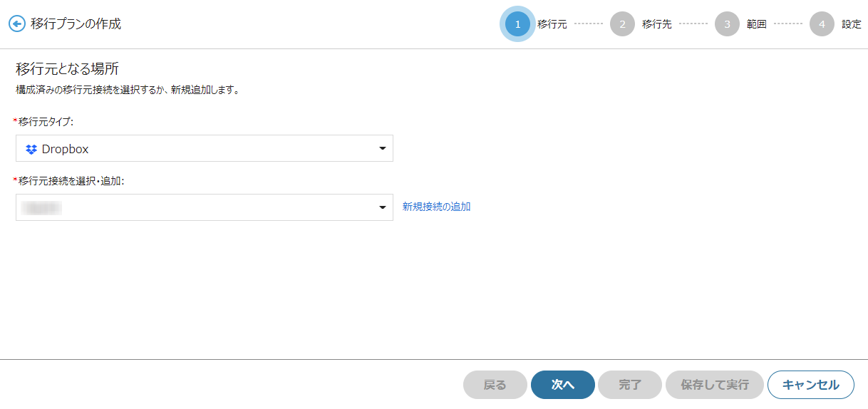Open the 範囲 step label

coord(757,24)
